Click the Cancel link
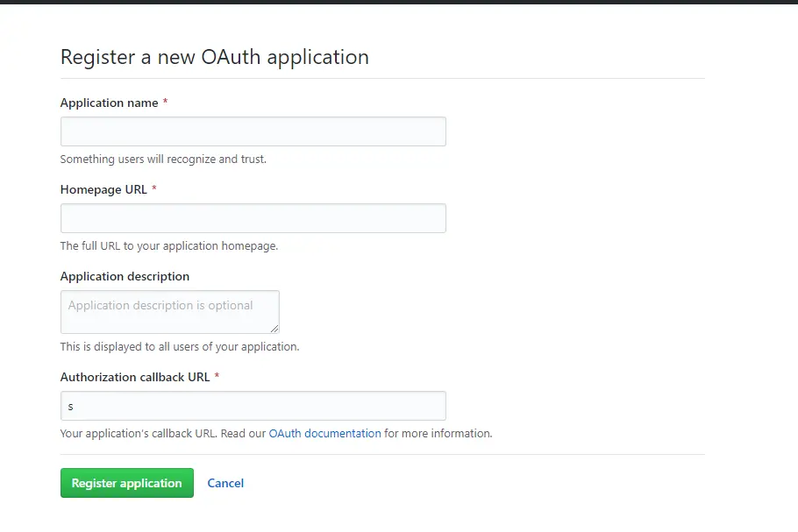The image size is (798, 532). pyautogui.click(x=225, y=482)
